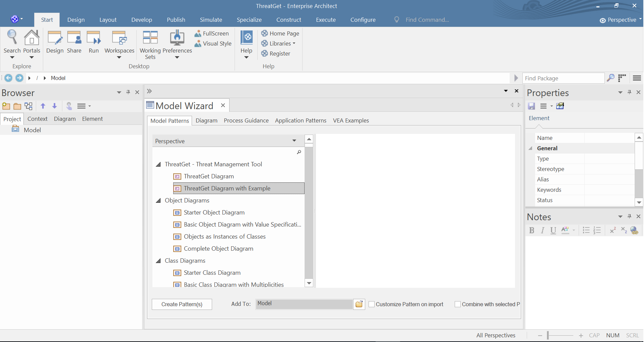Apply bold in Notes toolbar
The image size is (644, 342).
pyautogui.click(x=531, y=230)
